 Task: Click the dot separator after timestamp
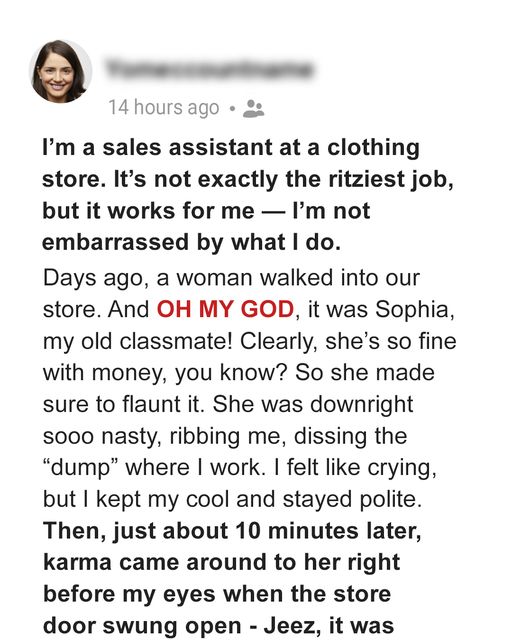232,109
